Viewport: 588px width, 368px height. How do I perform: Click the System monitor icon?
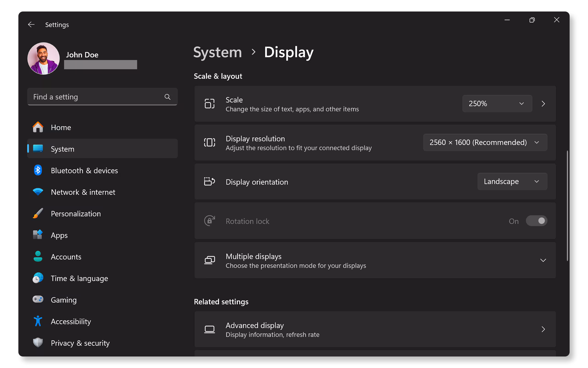[38, 149]
